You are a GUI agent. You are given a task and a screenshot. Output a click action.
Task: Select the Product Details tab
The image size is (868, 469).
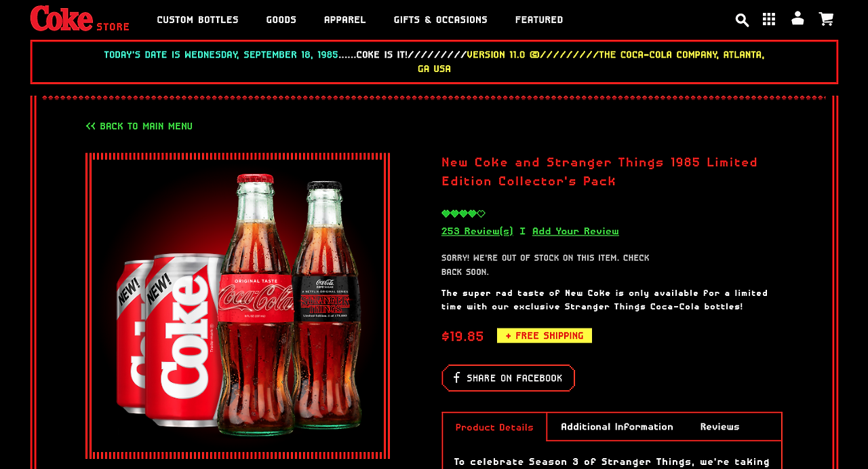pos(494,428)
